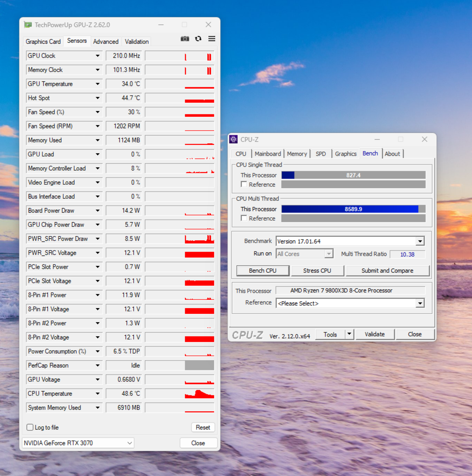
Task: Minimize the CPU-Z window
Action: [x=377, y=139]
